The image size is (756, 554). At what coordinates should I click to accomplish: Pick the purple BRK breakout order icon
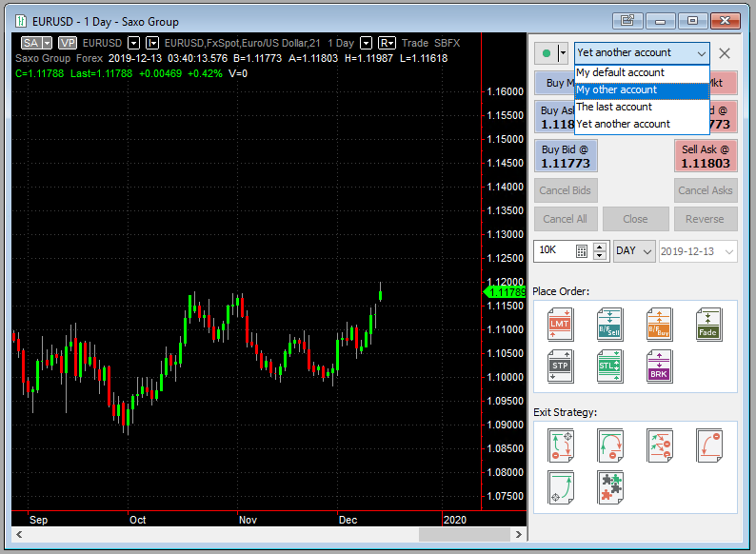click(x=659, y=366)
